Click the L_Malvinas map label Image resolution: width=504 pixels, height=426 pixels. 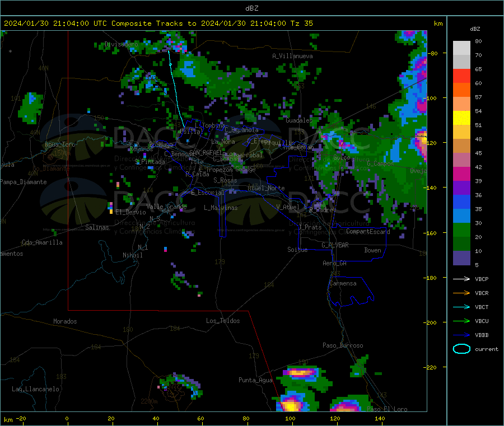point(221,208)
